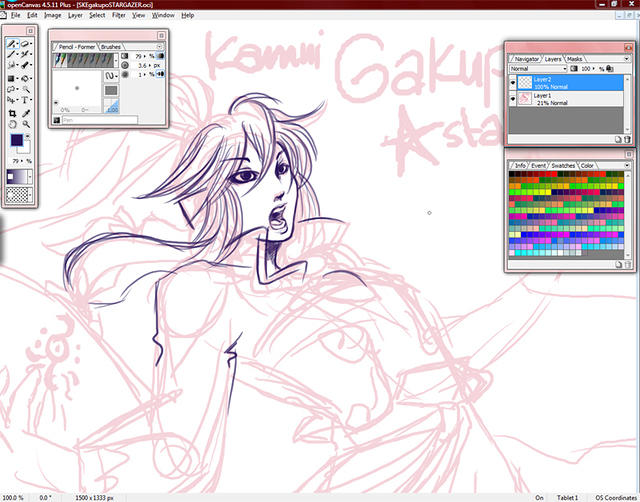
Task: Open the Swatches panel options menu arrow
Action: click(x=627, y=165)
